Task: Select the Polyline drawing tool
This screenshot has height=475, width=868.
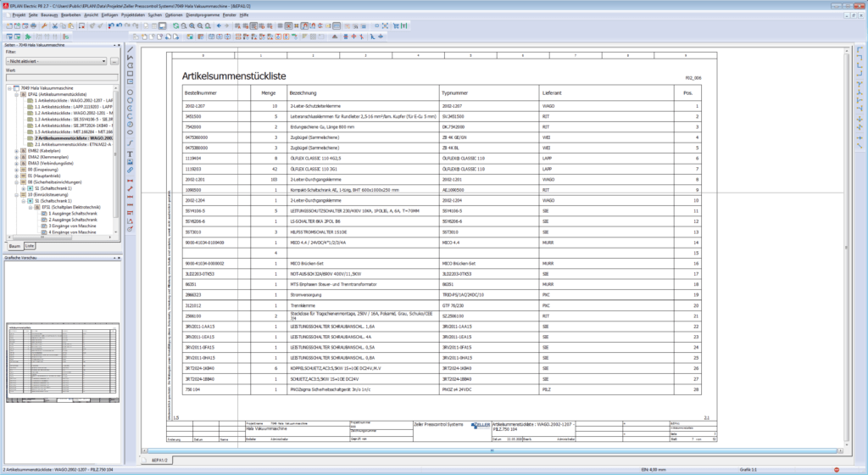Action: (131, 57)
